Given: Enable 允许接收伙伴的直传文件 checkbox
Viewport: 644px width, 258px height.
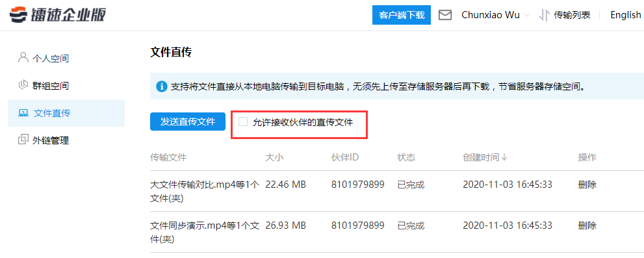Looking at the screenshot, I should [243, 122].
